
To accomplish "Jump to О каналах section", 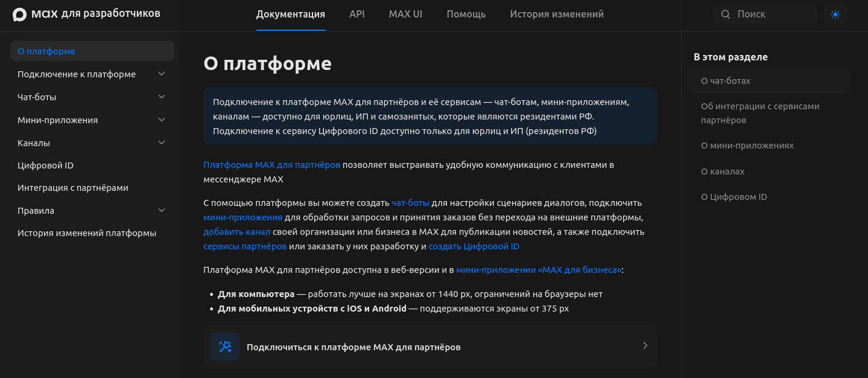I will point(723,171).
